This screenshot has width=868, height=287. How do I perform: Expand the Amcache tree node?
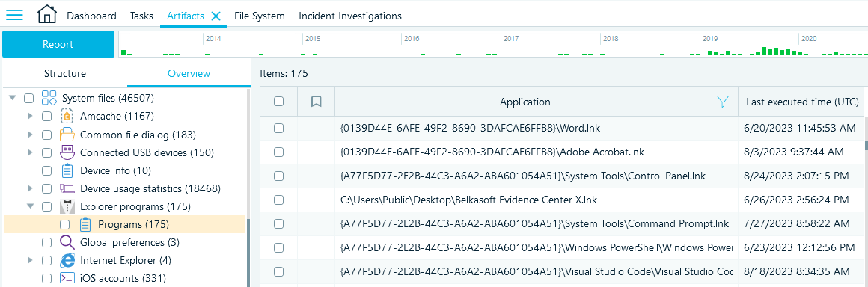(x=31, y=116)
